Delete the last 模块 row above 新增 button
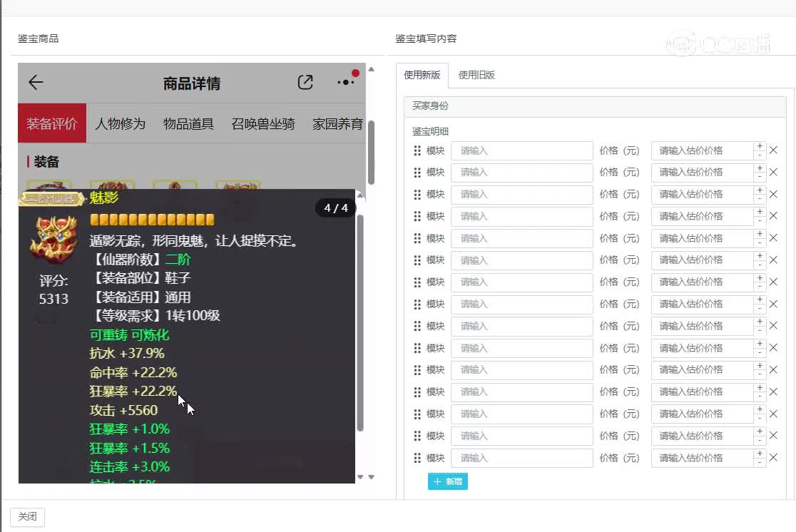Image resolution: width=796 pixels, height=532 pixels. point(773,457)
